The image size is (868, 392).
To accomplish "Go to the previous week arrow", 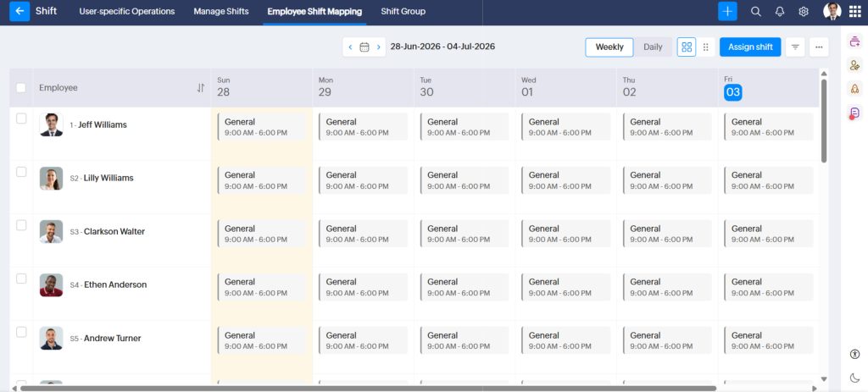I will pyautogui.click(x=350, y=47).
